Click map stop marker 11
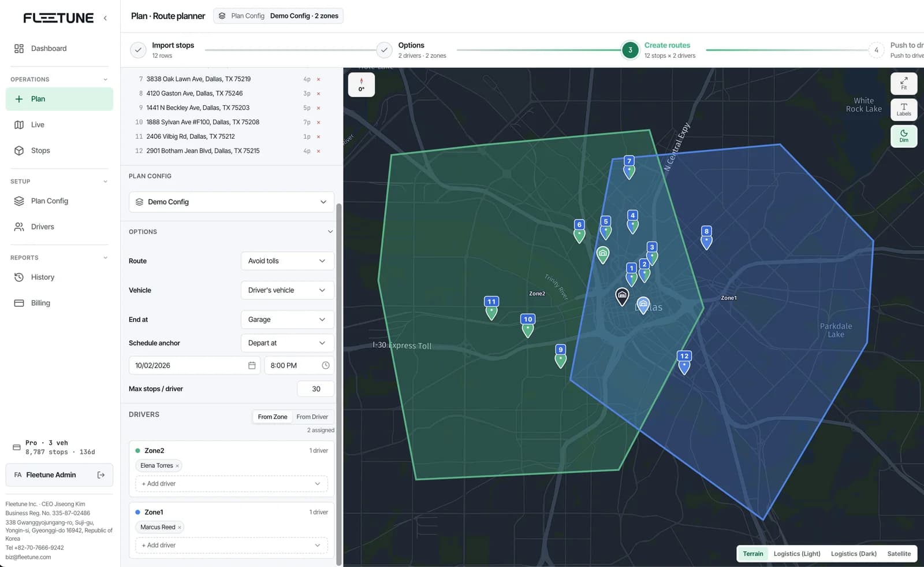The height and width of the screenshot is (567, 924). pyautogui.click(x=491, y=307)
